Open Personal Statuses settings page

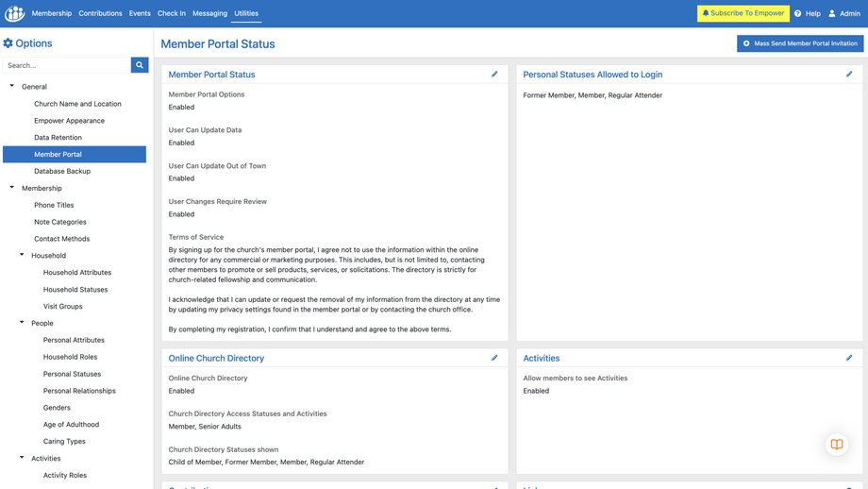tap(72, 374)
